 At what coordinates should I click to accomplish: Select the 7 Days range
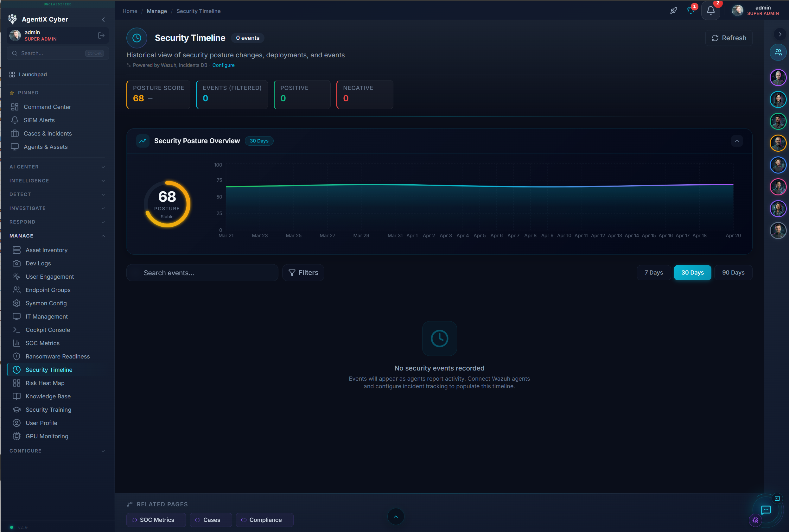click(x=654, y=272)
